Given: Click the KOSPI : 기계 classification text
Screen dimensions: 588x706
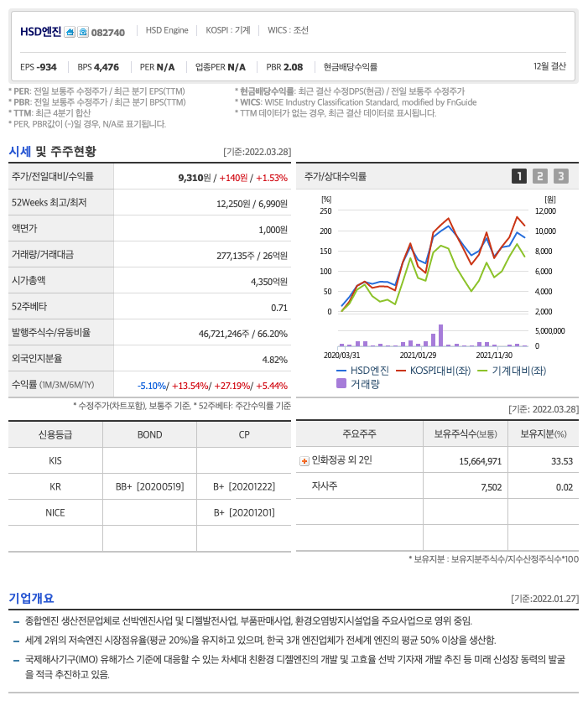Looking at the screenshot, I should tap(228, 30).
